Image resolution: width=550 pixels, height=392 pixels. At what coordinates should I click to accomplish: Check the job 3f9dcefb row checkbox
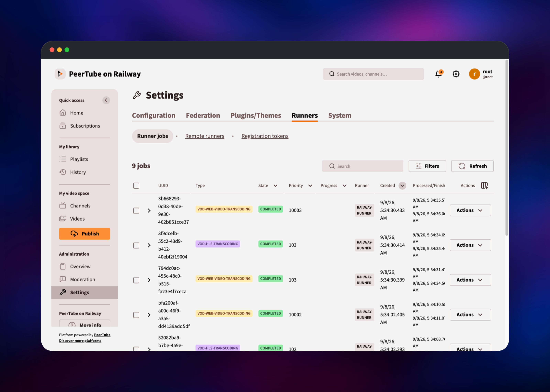click(x=136, y=245)
